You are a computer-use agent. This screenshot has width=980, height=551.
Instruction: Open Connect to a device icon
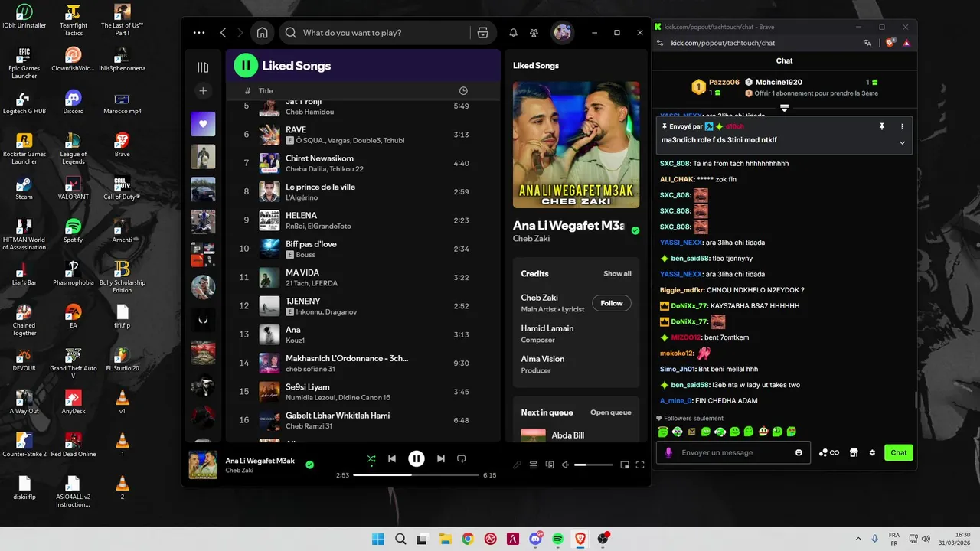coord(550,465)
